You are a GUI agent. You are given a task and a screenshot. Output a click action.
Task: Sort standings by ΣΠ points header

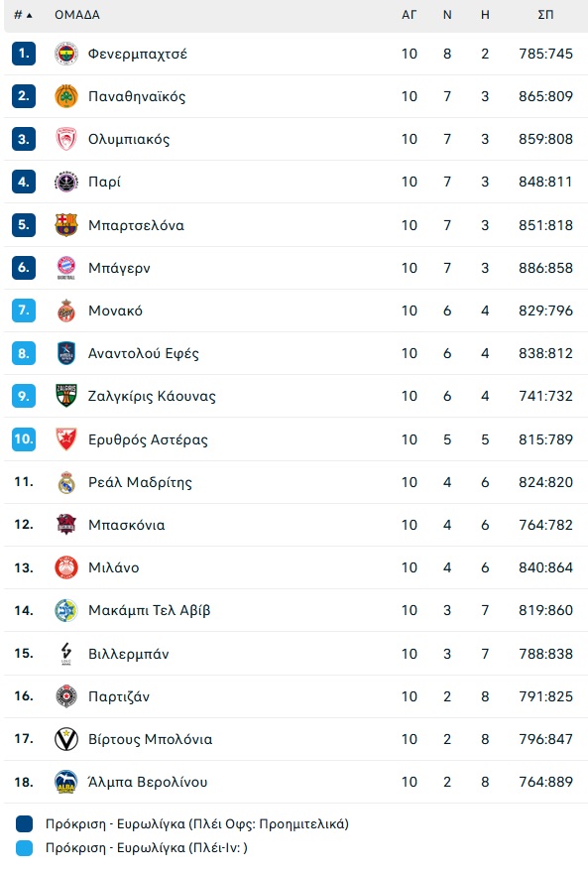pyautogui.click(x=545, y=15)
